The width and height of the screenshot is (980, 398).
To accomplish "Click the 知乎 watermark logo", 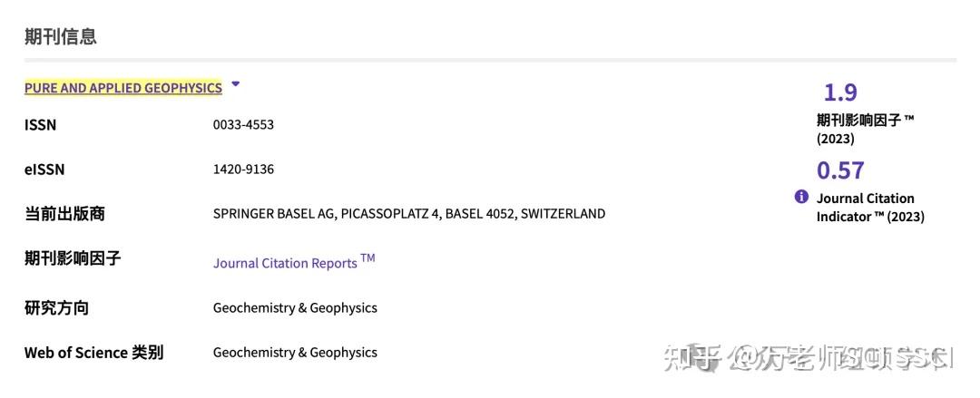I will [690, 359].
